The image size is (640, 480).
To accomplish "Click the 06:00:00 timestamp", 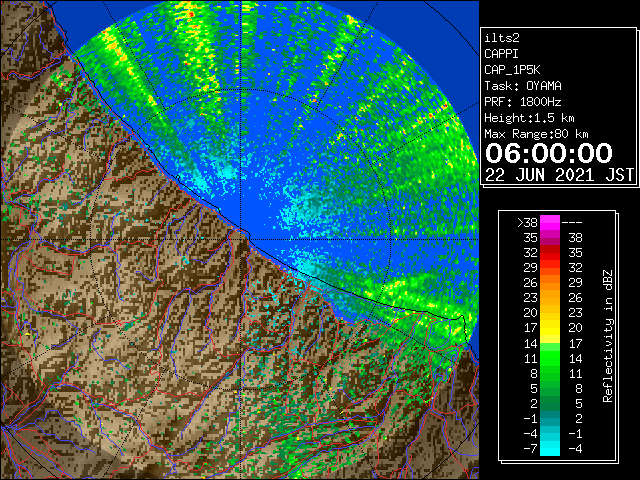I will pyautogui.click(x=549, y=153).
